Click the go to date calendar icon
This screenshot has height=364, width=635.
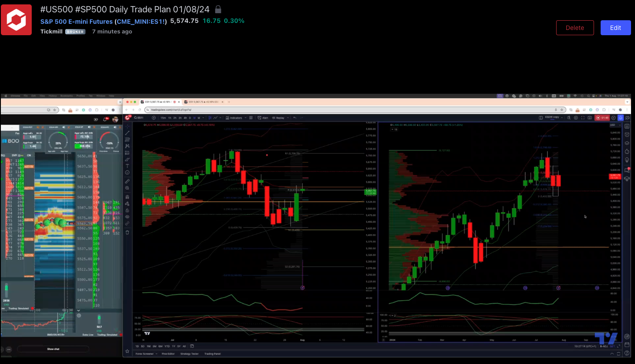click(192, 346)
